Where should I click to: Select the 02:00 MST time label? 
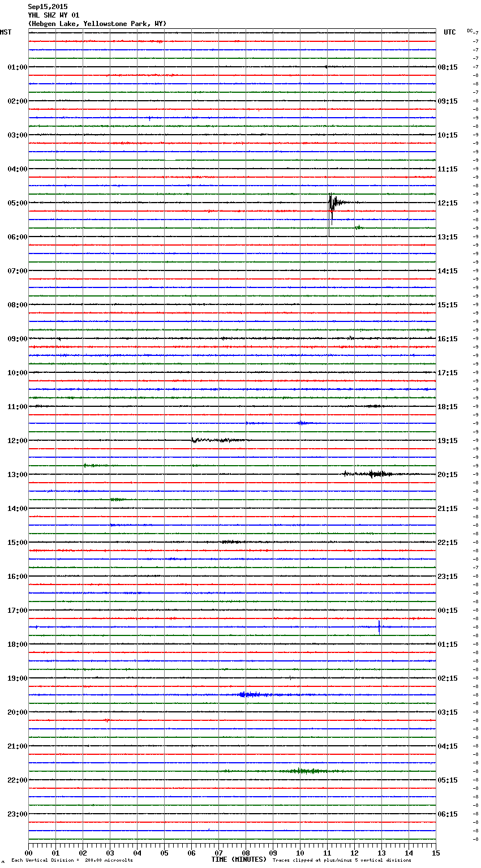(18, 101)
